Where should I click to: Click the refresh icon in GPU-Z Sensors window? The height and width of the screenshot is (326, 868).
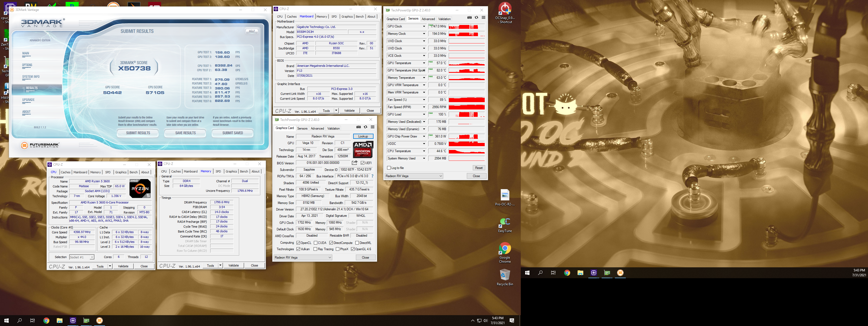point(477,18)
